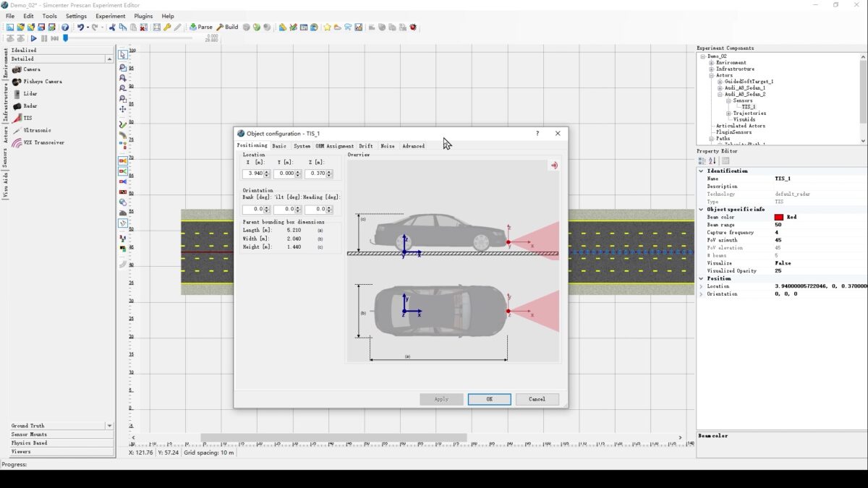Open the OBM Assignment tab
868x488 pixels.
[x=335, y=146]
